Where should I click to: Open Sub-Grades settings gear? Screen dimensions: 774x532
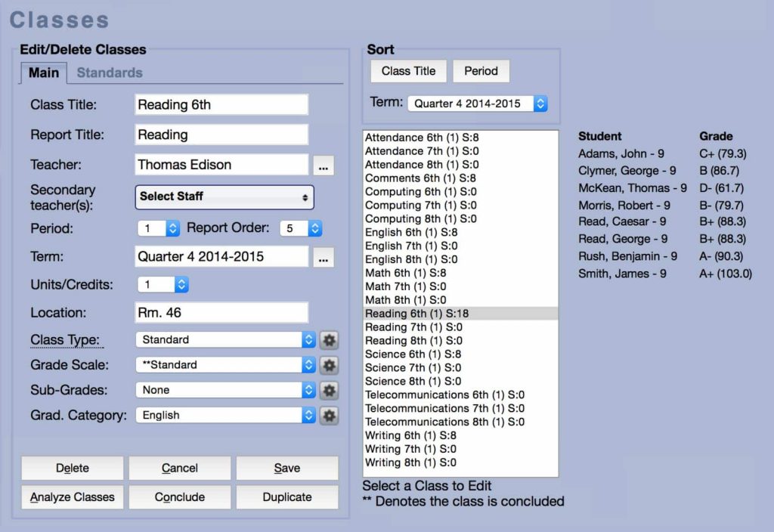click(x=329, y=390)
